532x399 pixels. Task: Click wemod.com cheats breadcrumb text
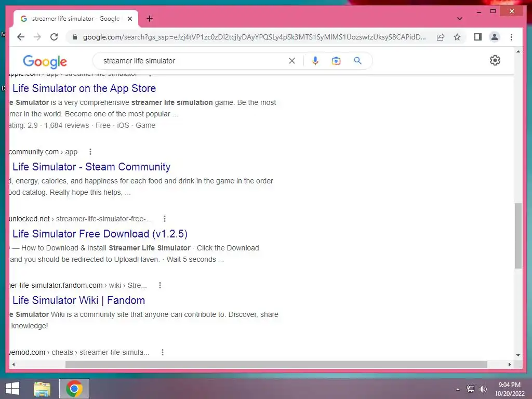pos(79,352)
